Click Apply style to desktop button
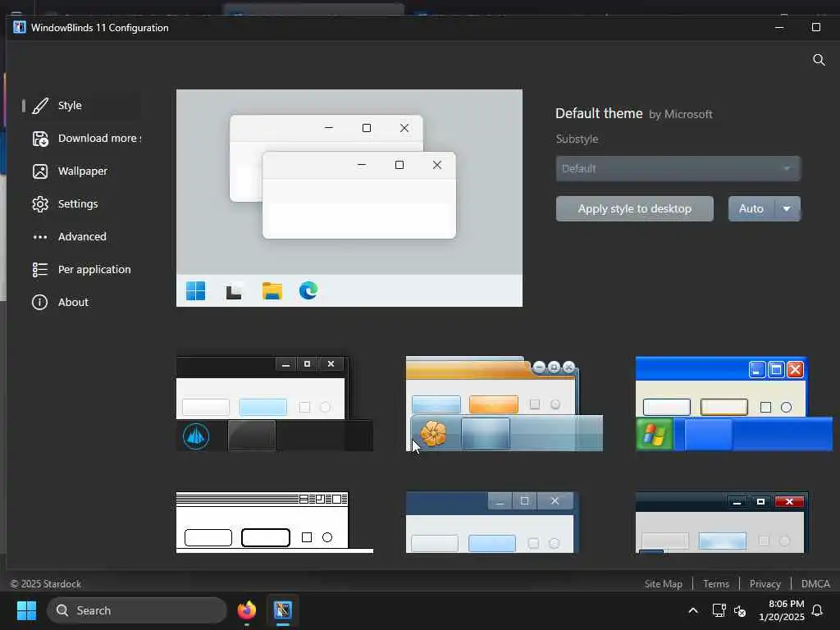 pyautogui.click(x=634, y=208)
